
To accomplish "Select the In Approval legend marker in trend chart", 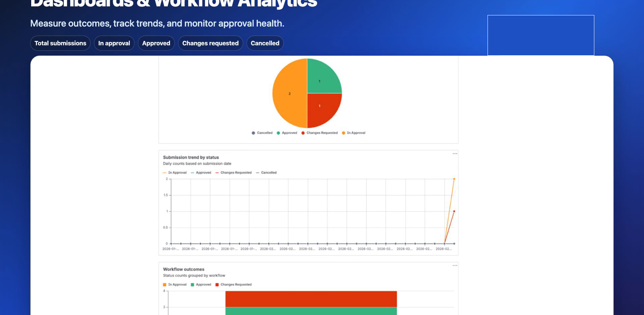I will 164,173.
